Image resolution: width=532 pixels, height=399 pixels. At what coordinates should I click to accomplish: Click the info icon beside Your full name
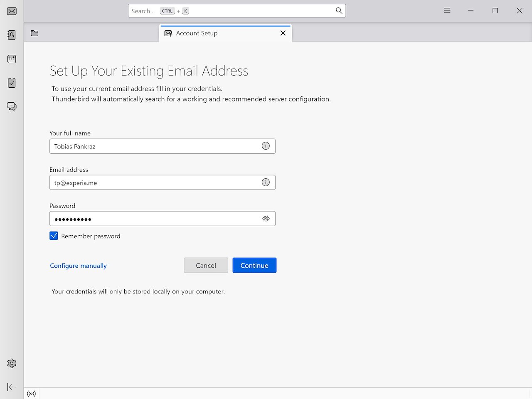tap(266, 146)
